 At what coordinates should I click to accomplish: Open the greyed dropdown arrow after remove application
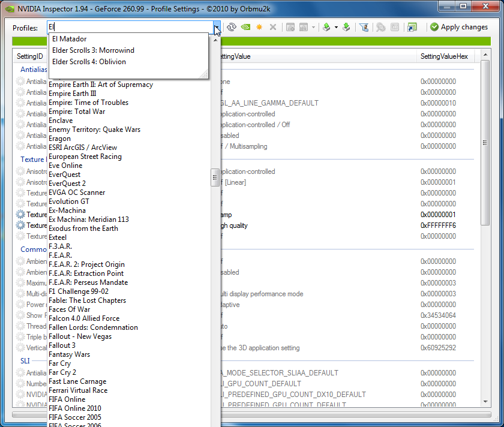pos(313,28)
